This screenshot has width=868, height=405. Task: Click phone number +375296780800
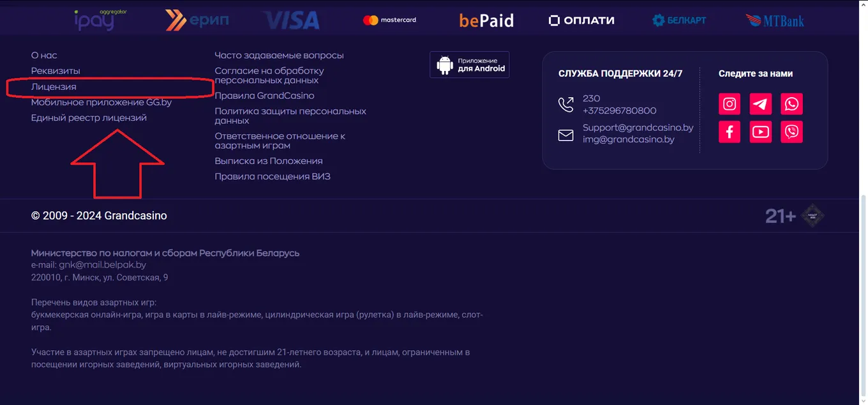[620, 111]
